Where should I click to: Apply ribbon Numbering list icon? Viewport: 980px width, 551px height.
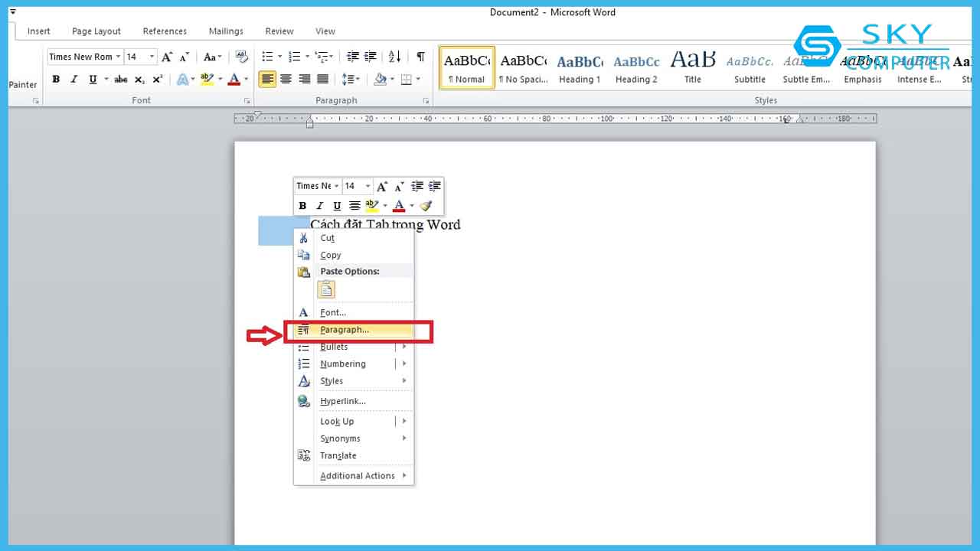(295, 57)
